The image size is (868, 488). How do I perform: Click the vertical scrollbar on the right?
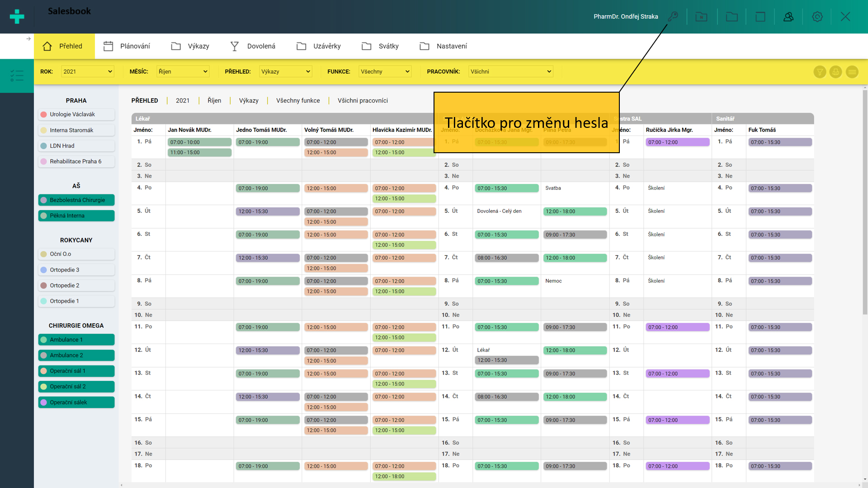(864, 201)
